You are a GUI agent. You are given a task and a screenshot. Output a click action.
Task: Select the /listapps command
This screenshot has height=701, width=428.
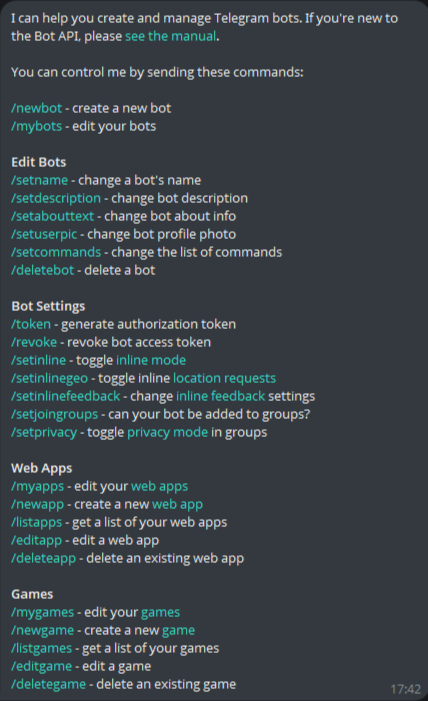pos(37,522)
